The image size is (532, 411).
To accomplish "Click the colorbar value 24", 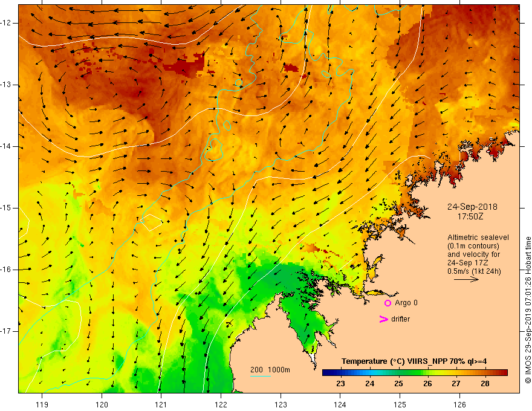I will pyautogui.click(x=369, y=384).
